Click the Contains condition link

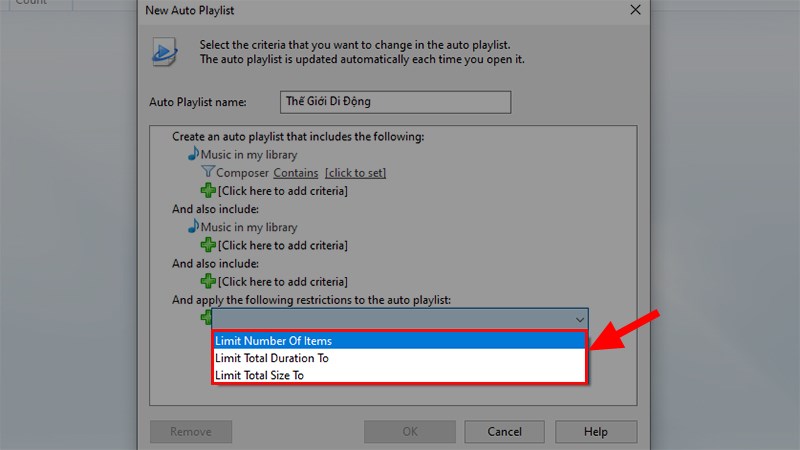(x=295, y=173)
